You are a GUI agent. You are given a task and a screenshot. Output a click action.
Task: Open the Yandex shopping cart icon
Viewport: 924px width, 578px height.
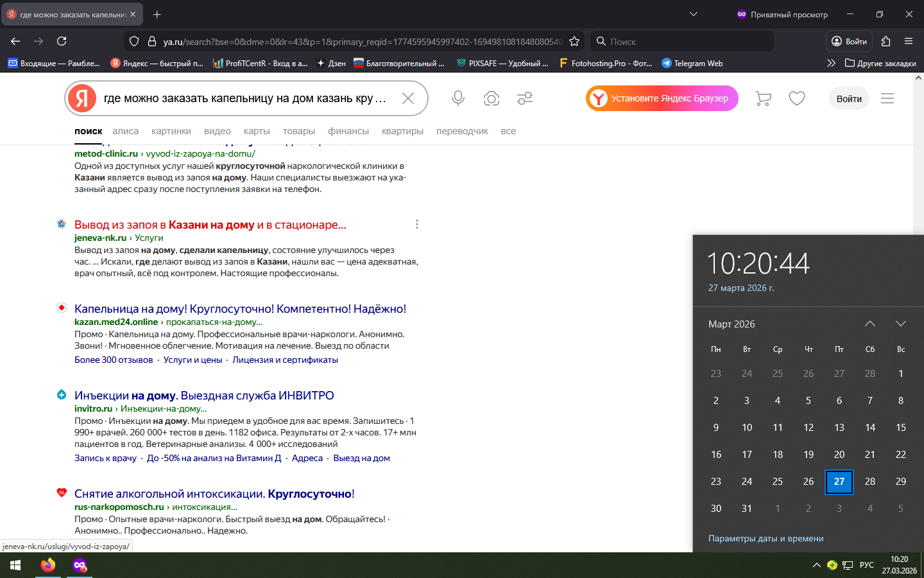pos(763,98)
